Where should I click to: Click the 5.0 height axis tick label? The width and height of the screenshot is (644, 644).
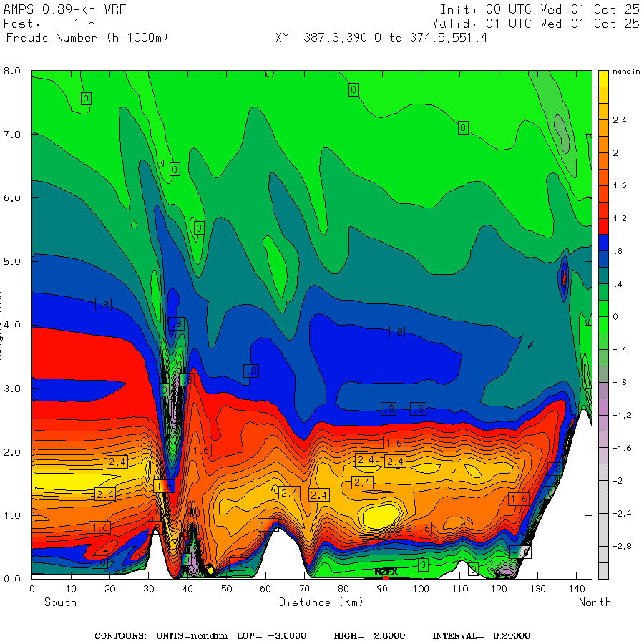pos(12,262)
